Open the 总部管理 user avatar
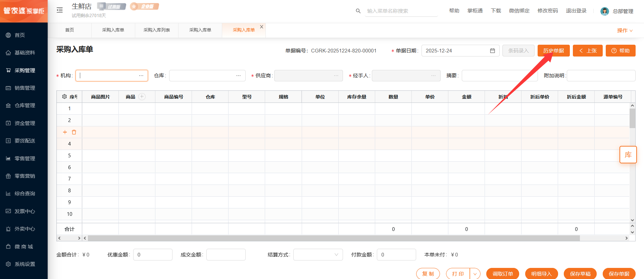This screenshot has width=644, height=279. point(604,11)
